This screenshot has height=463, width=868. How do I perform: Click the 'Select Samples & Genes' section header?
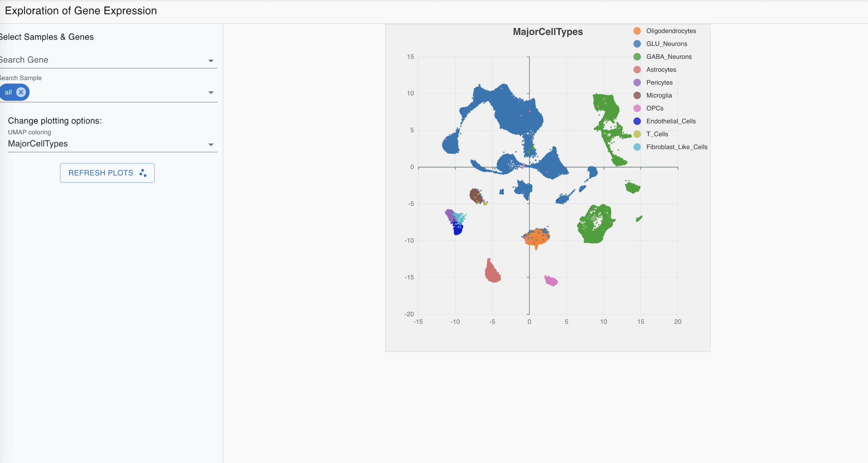(47, 37)
